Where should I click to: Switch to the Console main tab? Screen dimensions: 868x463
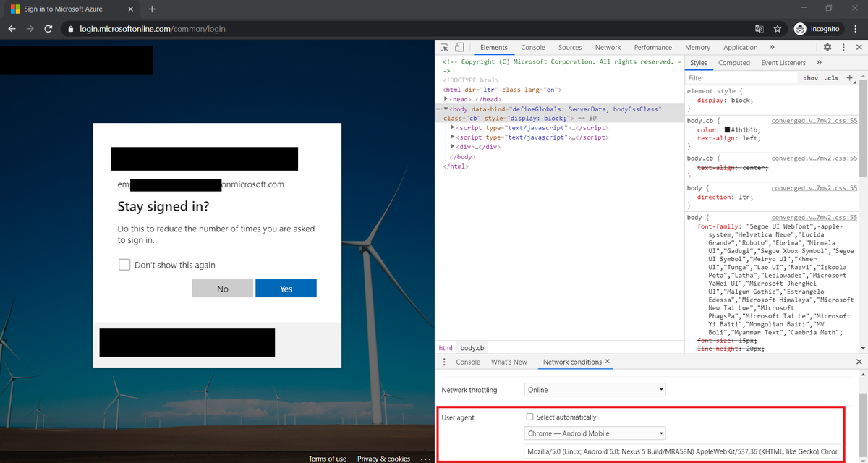(533, 47)
